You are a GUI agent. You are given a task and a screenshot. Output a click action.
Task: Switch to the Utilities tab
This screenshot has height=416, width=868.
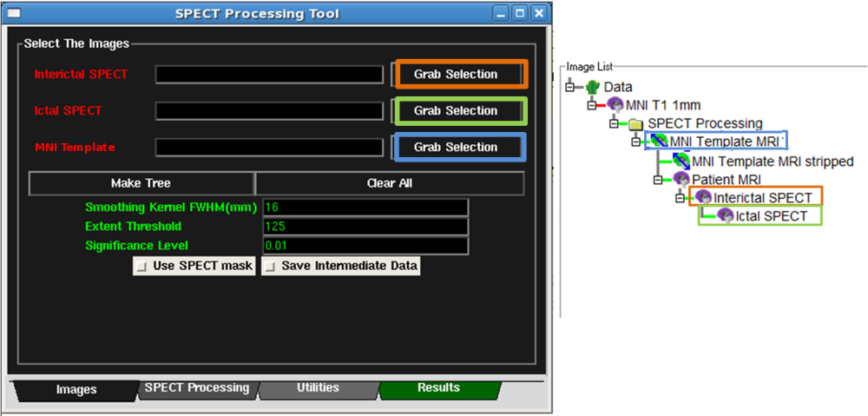tap(318, 388)
